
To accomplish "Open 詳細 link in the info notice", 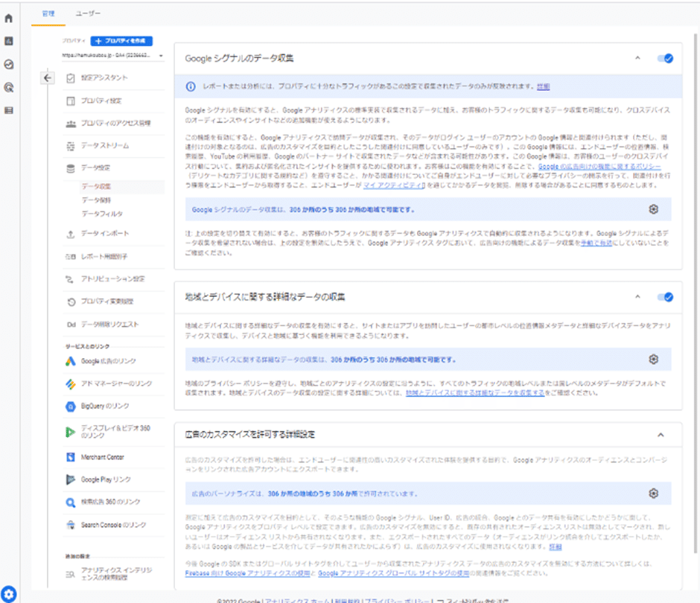I will click(x=544, y=86).
